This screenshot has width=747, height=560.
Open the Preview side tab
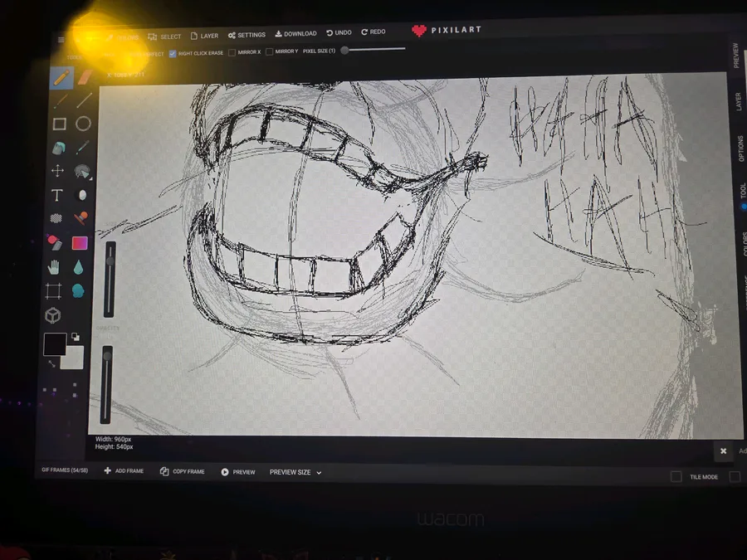(736, 56)
